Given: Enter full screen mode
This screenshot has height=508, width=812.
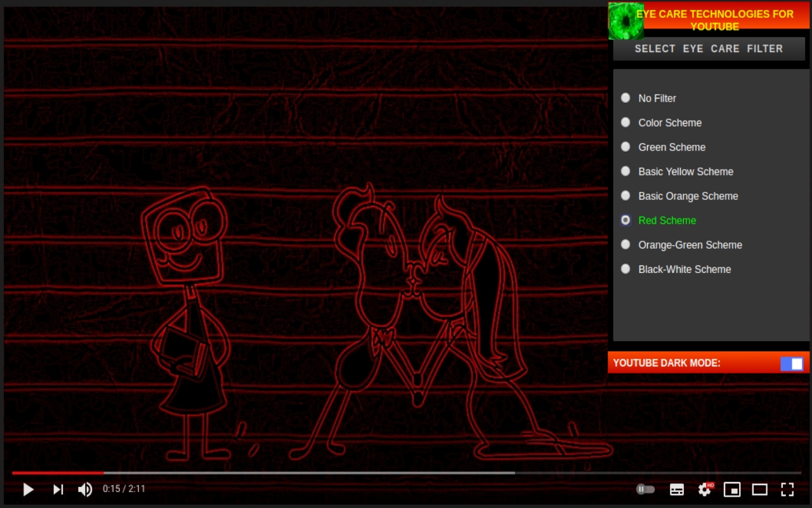Looking at the screenshot, I should coord(787,489).
